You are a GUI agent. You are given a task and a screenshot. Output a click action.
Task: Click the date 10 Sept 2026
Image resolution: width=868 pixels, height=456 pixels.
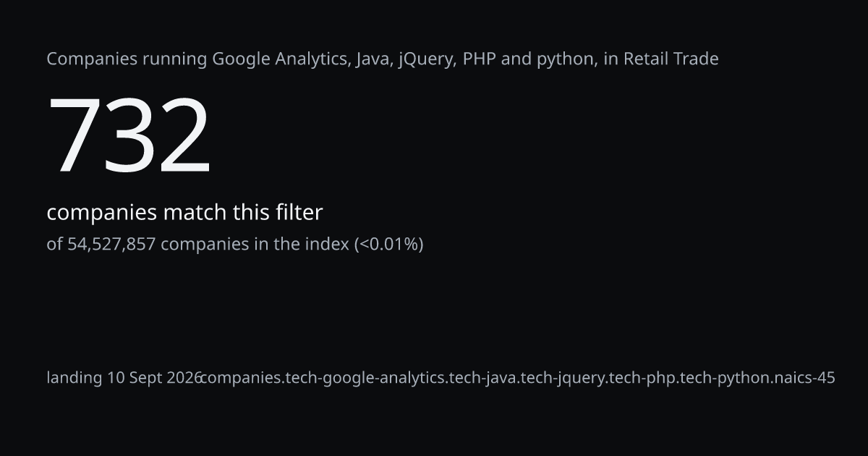(154, 378)
